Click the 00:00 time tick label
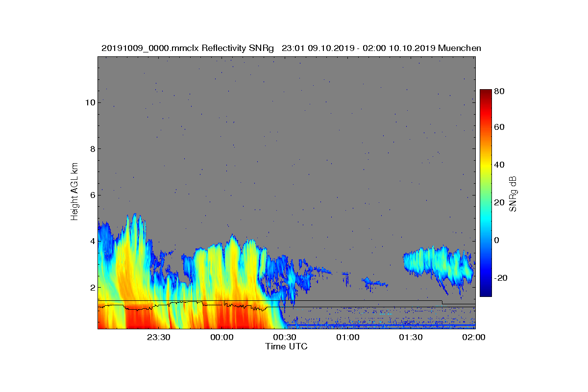 [221, 337]
